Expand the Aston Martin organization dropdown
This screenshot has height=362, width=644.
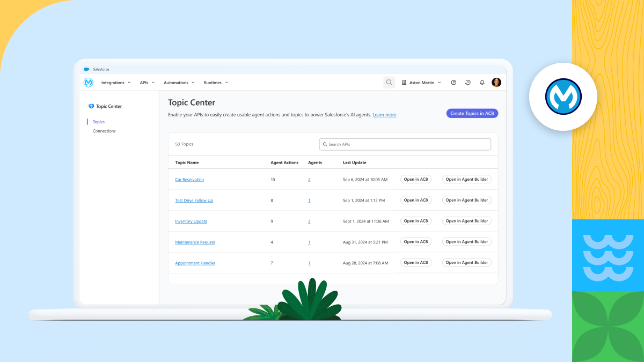point(439,82)
